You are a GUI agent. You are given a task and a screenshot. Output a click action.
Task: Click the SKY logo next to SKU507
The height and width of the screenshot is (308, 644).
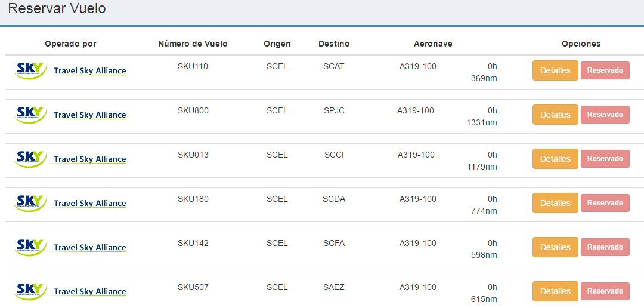pos(30,291)
